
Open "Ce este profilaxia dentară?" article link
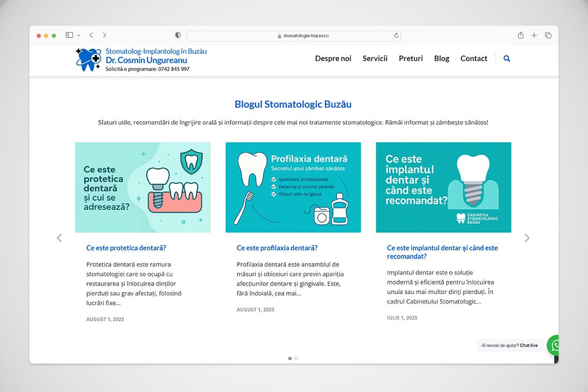[x=277, y=248]
